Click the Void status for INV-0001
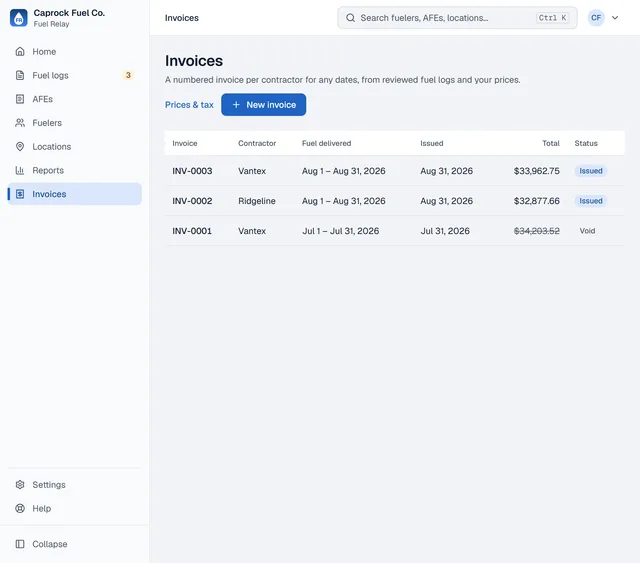The image size is (640, 563). (587, 231)
